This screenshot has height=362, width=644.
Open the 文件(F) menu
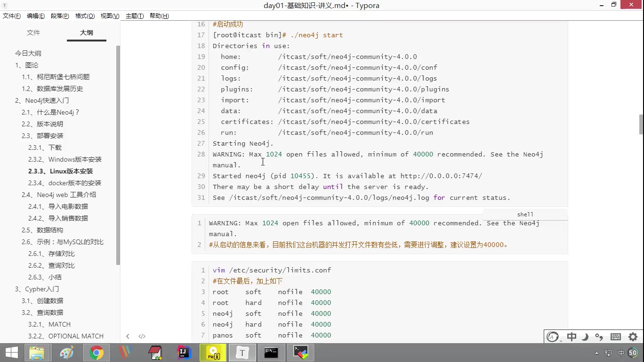tap(12, 16)
